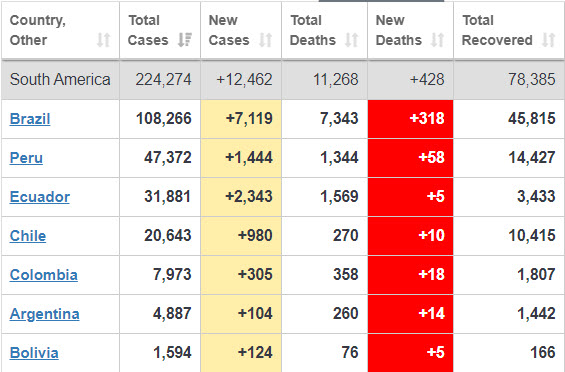
Task: Sort table by Total Deaths arrows
Action: (352, 40)
